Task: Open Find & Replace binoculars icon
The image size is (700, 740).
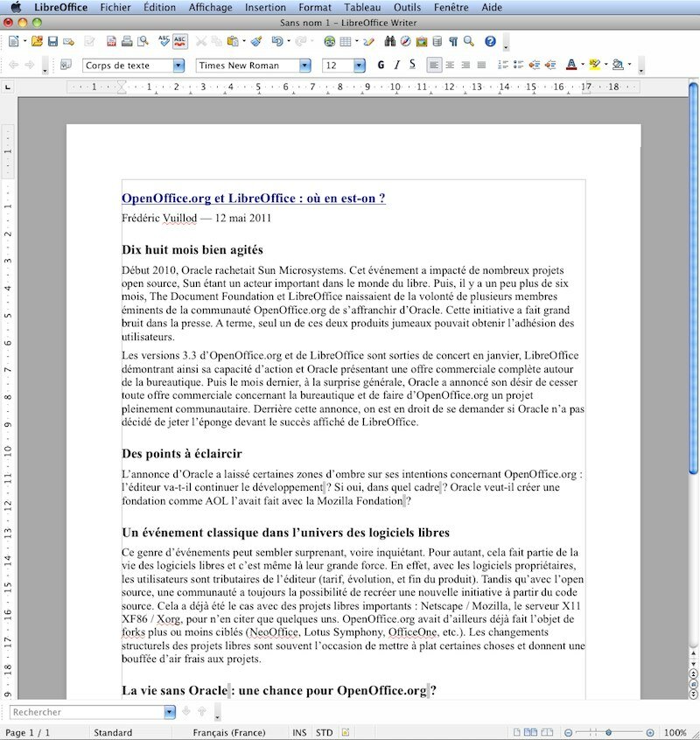Action: (x=390, y=41)
